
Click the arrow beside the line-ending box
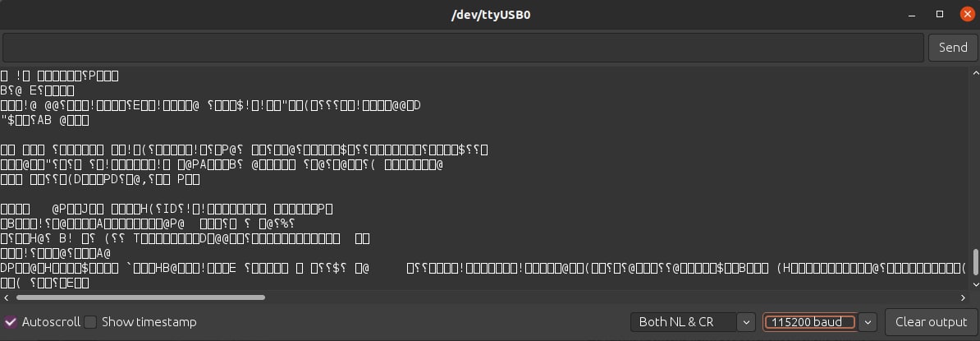click(745, 322)
